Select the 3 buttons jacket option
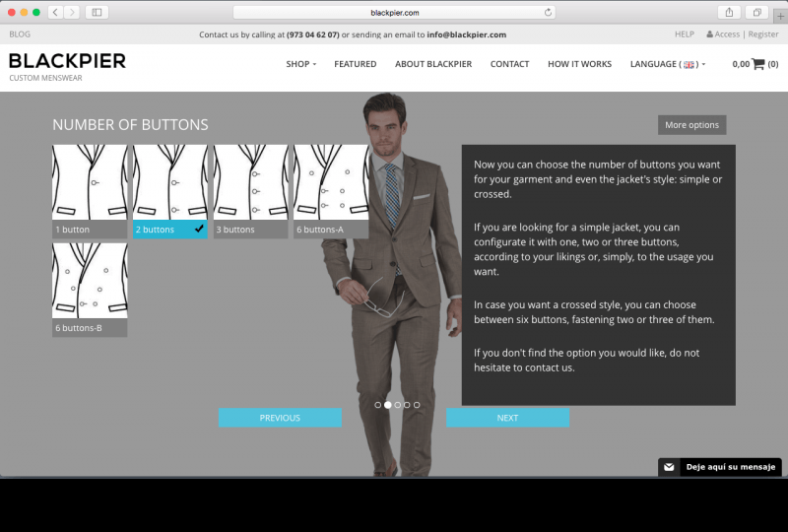The image size is (788, 532). click(250, 191)
